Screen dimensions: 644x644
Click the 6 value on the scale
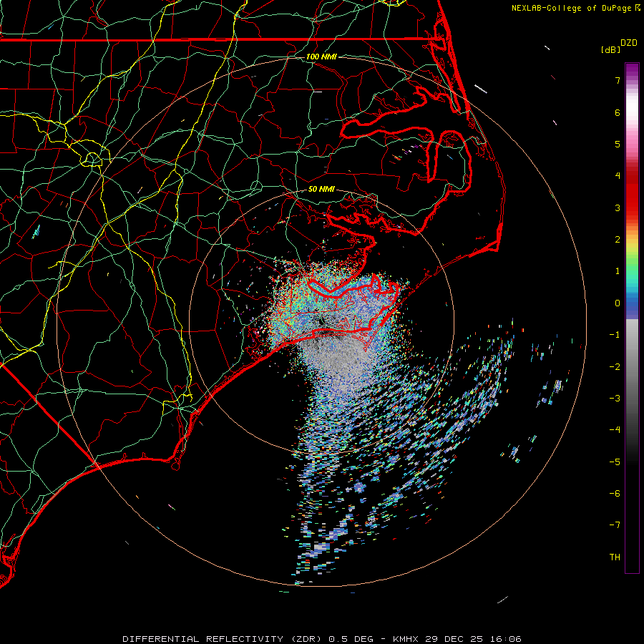(x=618, y=112)
